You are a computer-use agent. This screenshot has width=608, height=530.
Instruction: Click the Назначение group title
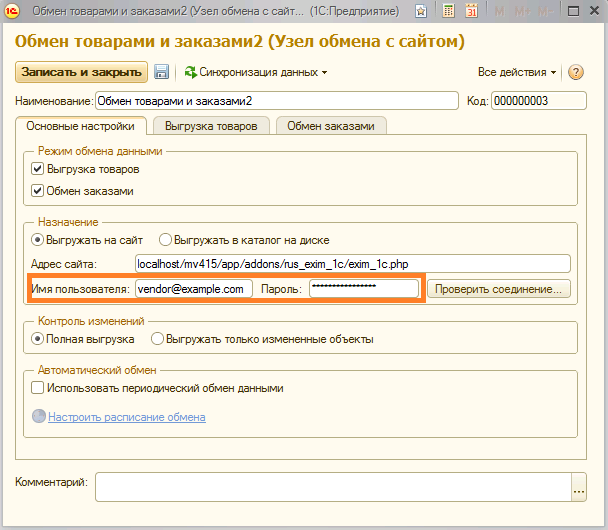click(x=68, y=222)
